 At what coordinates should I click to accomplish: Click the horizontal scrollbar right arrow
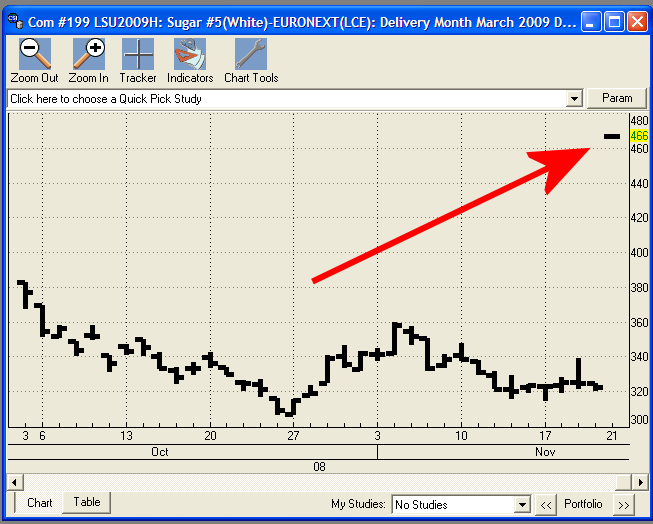click(640, 483)
